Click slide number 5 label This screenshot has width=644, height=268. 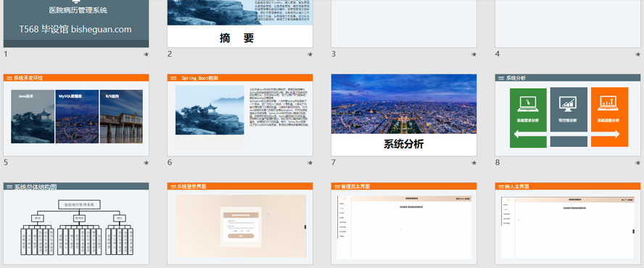(x=5, y=163)
